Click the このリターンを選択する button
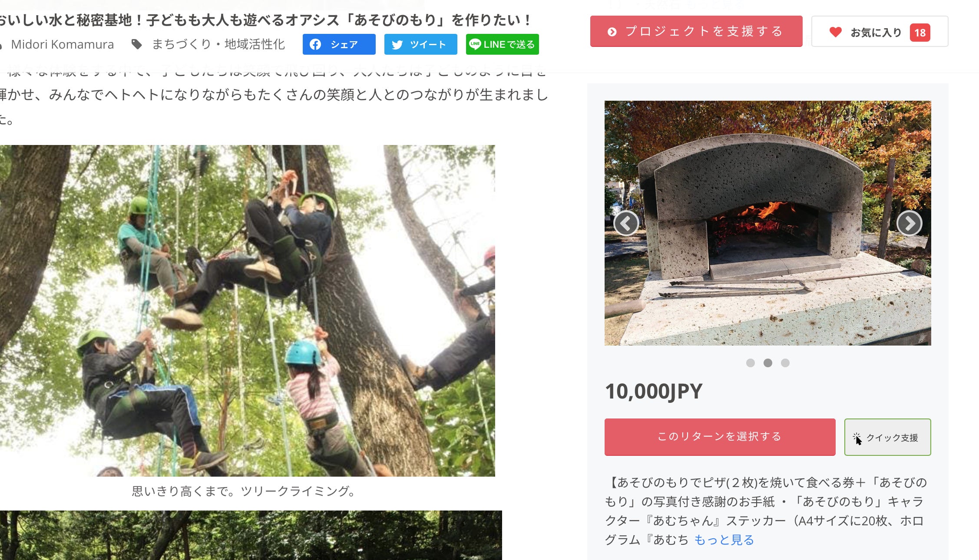Viewport: 979px width, 560px height. (x=720, y=437)
